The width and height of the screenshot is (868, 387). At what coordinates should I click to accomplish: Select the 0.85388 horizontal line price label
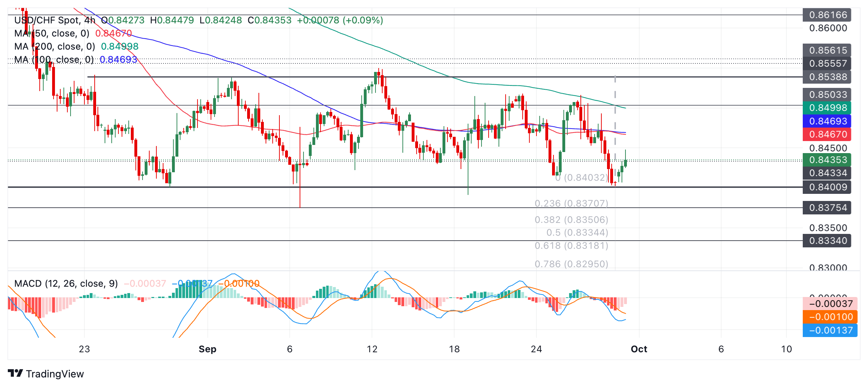click(x=828, y=77)
